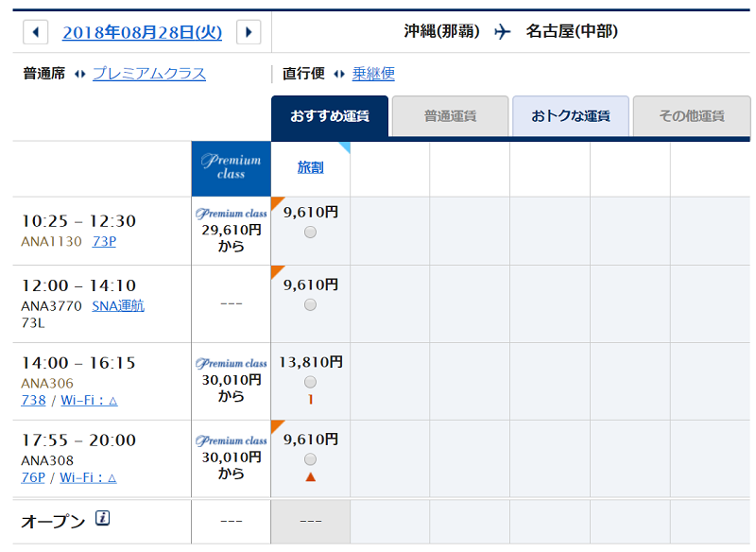Click the ANA308 flight number
The height and width of the screenshot is (552, 756).
(x=47, y=460)
